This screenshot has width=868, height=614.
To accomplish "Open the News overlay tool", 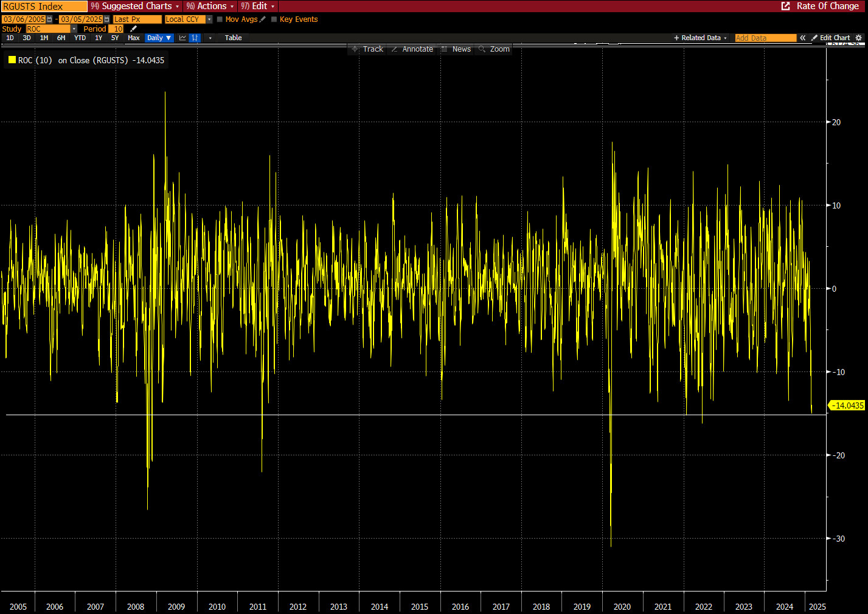I will (456, 49).
